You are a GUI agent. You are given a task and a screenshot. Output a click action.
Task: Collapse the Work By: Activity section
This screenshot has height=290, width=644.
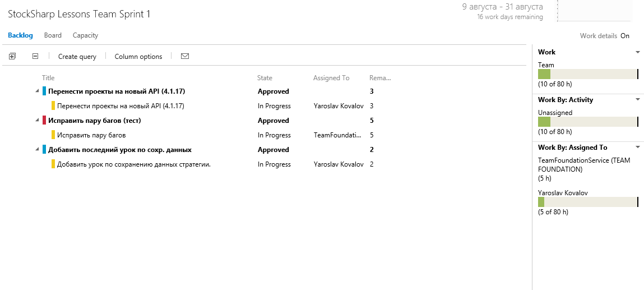coord(638,100)
